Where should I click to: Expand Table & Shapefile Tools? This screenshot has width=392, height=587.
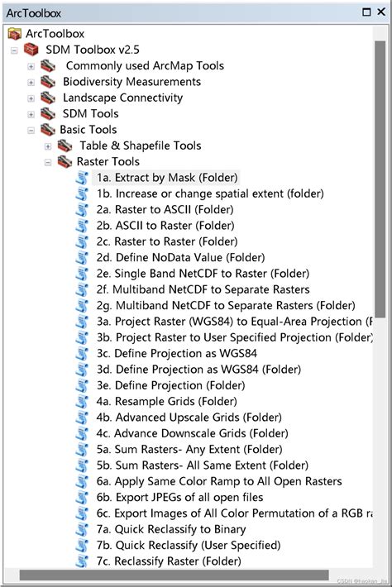[48, 146]
